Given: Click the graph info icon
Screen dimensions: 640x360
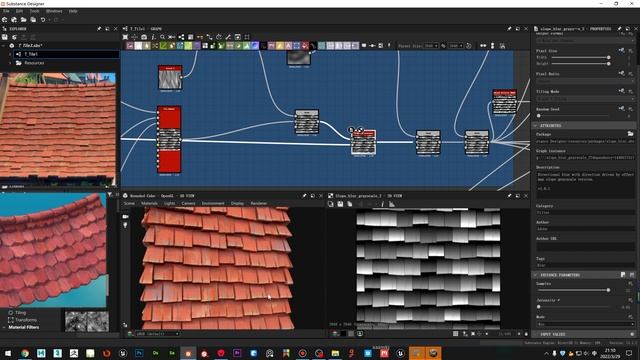Looking at the screenshot, I should pyautogui.click(x=153, y=37).
